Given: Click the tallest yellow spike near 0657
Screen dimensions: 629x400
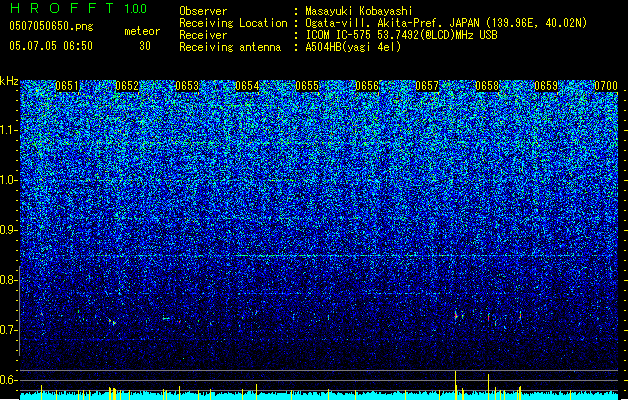Looking at the screenshot, I should pos(455,385).
